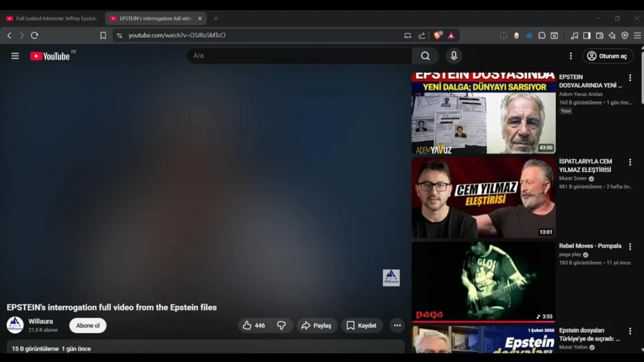Viewport: 644px width, 362px height.
Task: Open Willaura channel avatar
Action: click(x=15, y=325)
